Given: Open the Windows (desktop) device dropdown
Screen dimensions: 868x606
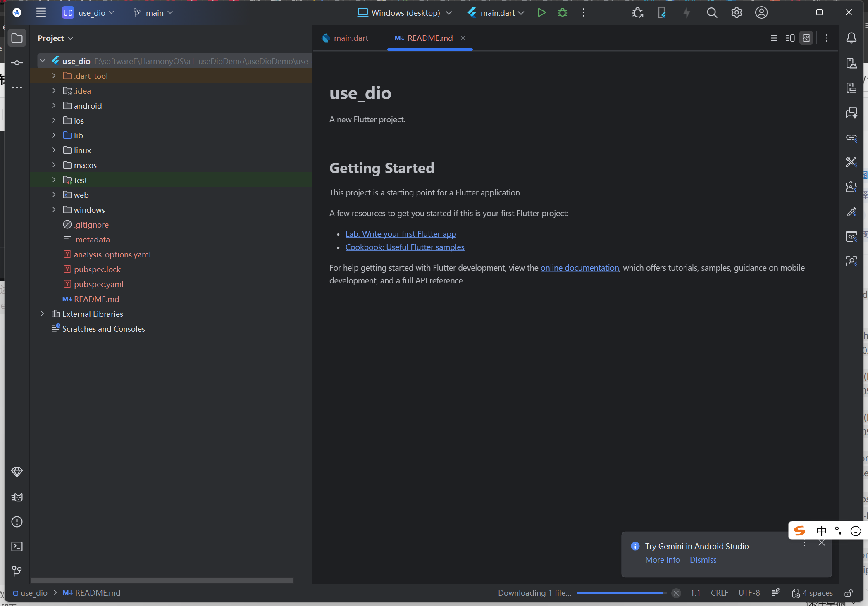Looking at the screenshot, I should (x=405, y=13).
